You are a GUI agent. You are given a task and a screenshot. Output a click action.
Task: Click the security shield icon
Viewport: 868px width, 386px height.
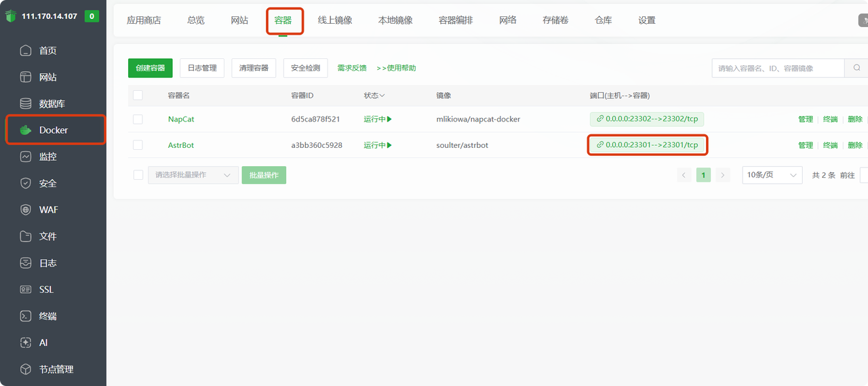click(26, 183)
